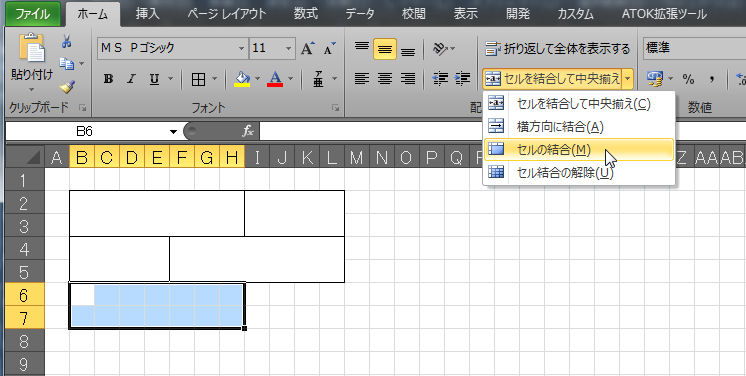
Task: Click the insert function fx icon
Action: (248, 132)
